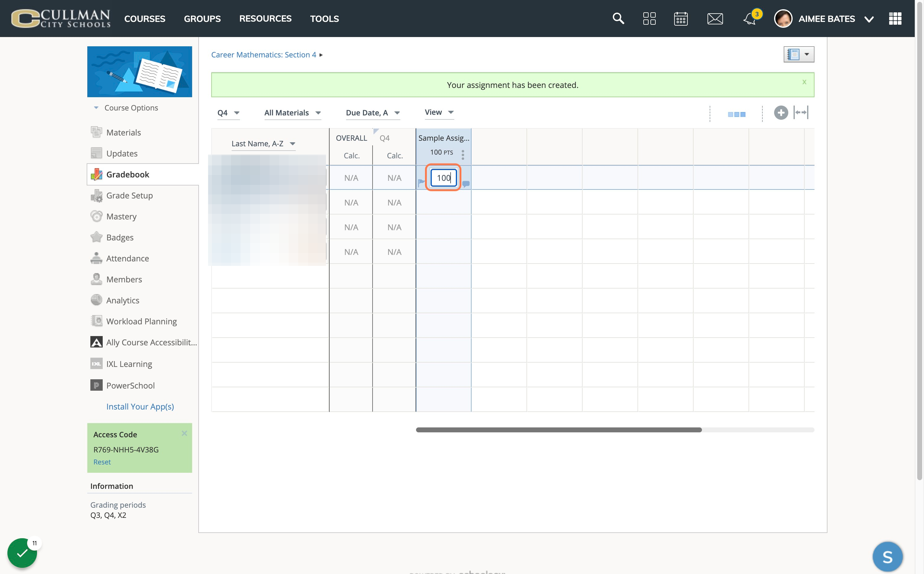Open the blue S help bubble
This screenshot has height=574, width=924.
coord(888,556)
